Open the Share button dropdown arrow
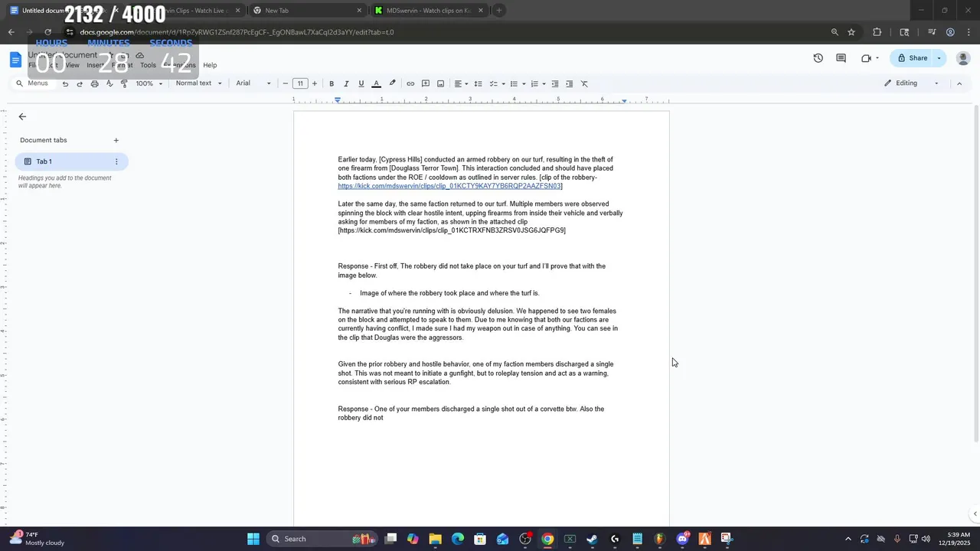The width and height of the screenshot is (980, 551). [x=939, y=58]
